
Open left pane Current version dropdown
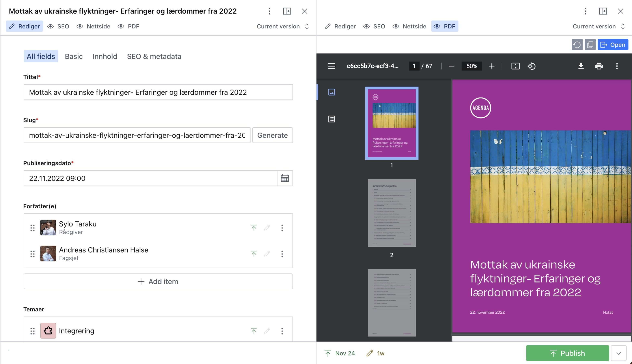(283, 26)
